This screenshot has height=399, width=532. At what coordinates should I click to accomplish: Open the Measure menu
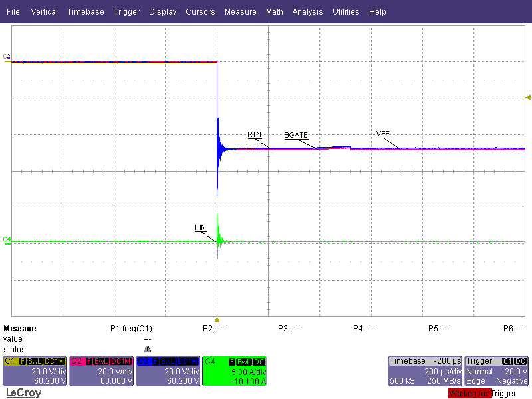pyautogui.click(x=240, y=11)
